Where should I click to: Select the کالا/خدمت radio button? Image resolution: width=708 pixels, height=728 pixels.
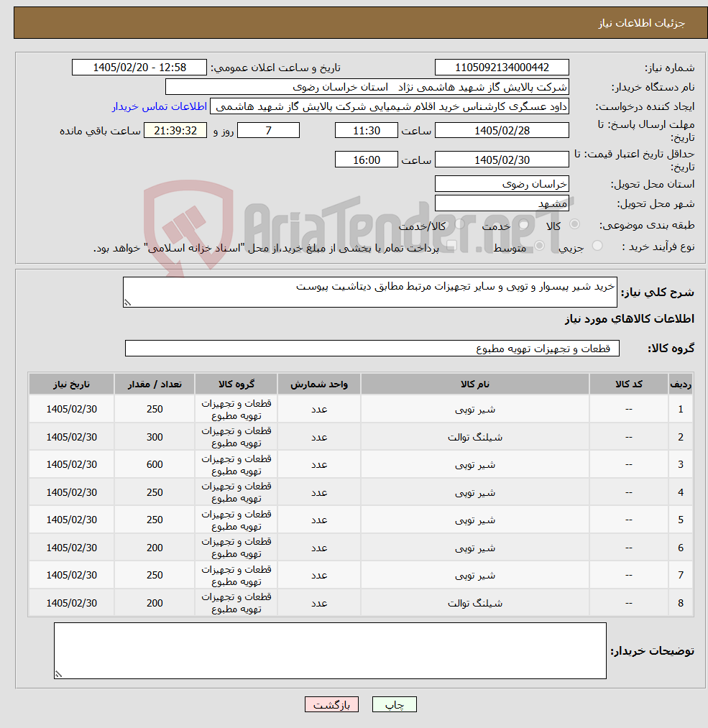pos(460,224)
